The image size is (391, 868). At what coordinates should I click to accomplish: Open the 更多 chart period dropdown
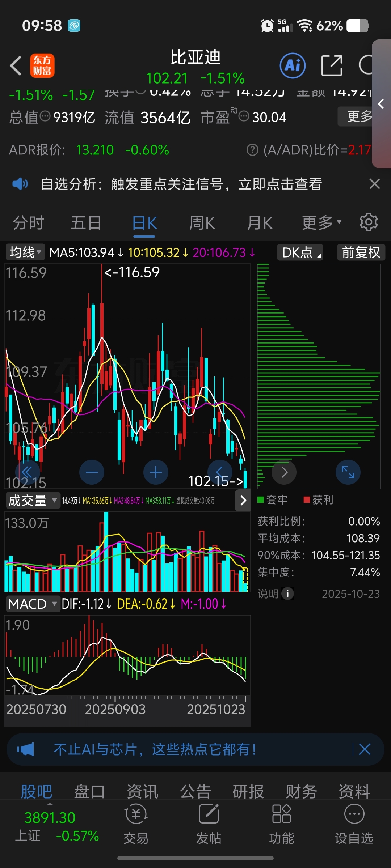[322, 223]
